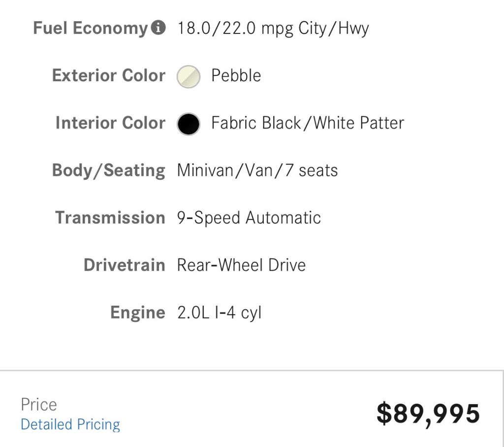Click the Fabric Black/White Patter text
Screen dimensions: 504x447
[x=308, y=123]
